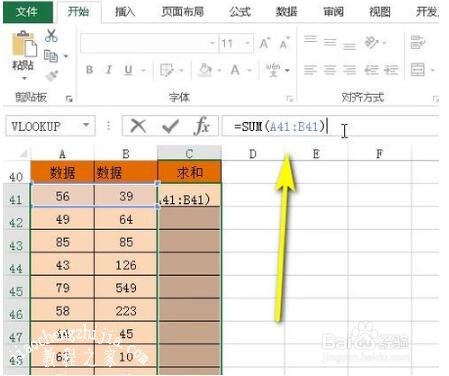The height and width of the screenshot is (376, 449).
Task: Toggle Bold formatting
Action: [89, 70]
